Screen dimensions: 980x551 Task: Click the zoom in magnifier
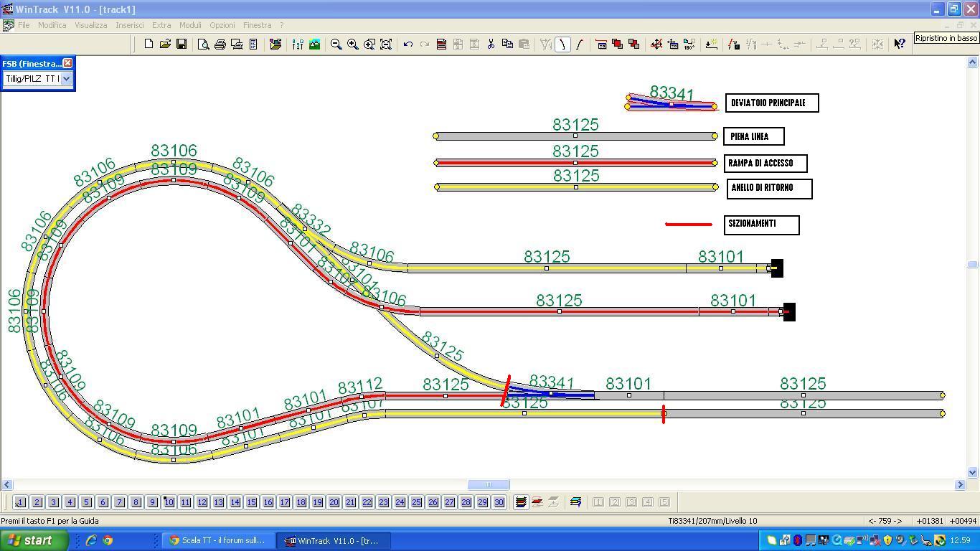[352, 44]
